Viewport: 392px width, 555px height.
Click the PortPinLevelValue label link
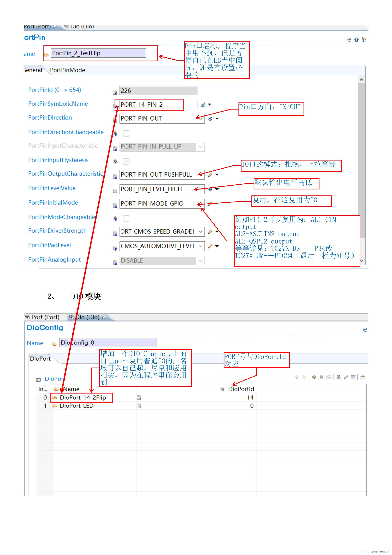coord(52,188)
